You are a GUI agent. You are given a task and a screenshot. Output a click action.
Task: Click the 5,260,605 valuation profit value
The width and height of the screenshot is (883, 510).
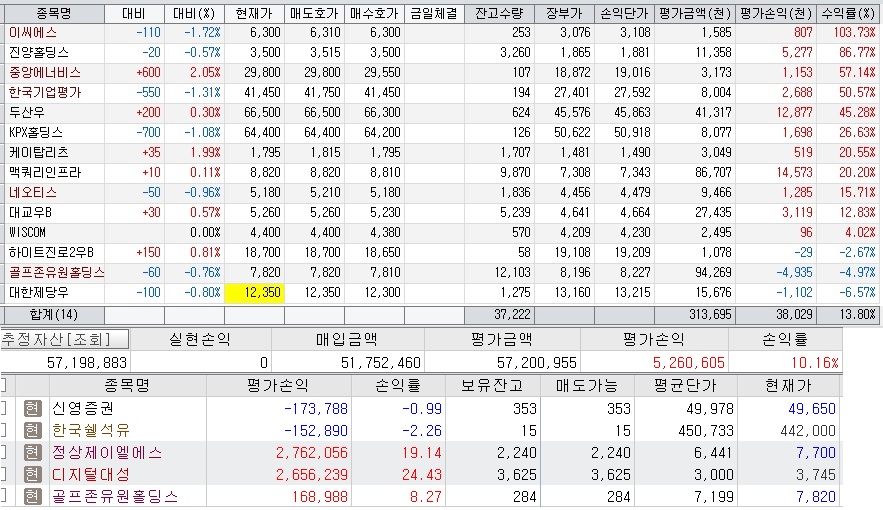(x=689, y=363)
